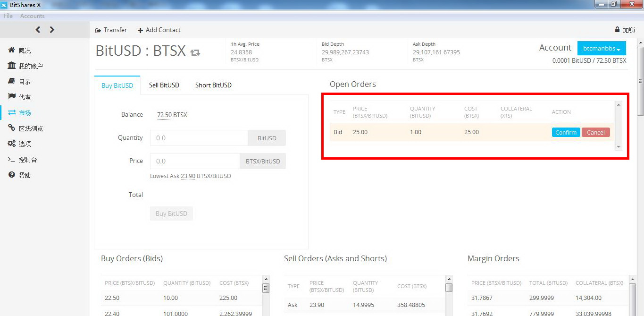The height and width of the screenshot is (316, 644).
Task: Click Margin Orders scrollbar up arrow
Action: 633,280
